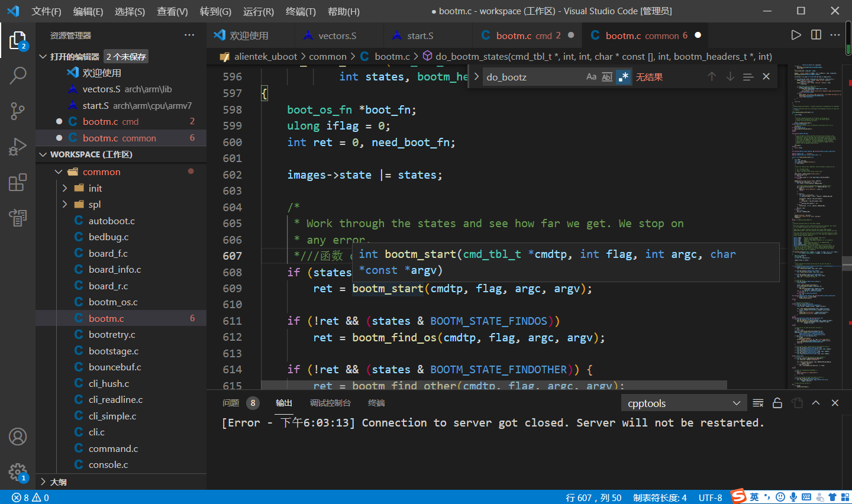Screen dimensions: 852x504
Task: Split the editor to the right
Action: [x=816, y=35]
